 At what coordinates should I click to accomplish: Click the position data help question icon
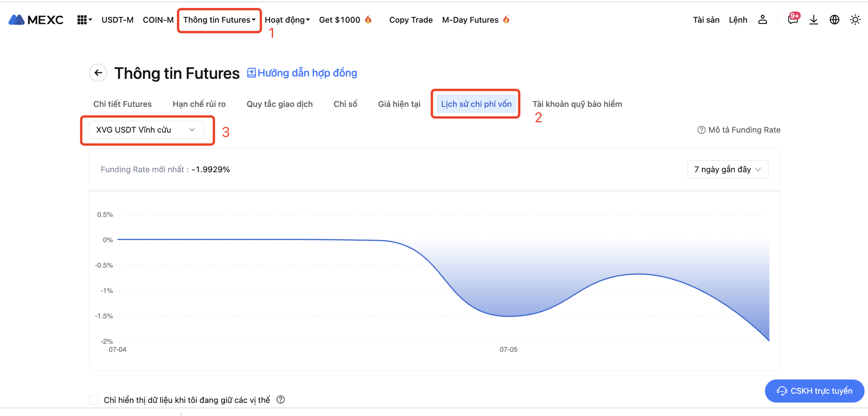point(281,399)
